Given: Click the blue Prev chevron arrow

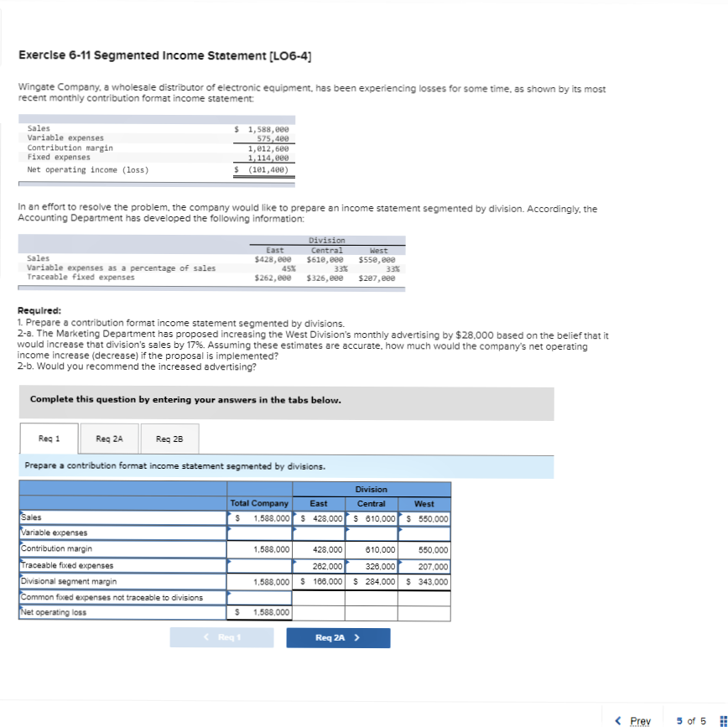Looking at the screenshot, I should click(619, 720).
